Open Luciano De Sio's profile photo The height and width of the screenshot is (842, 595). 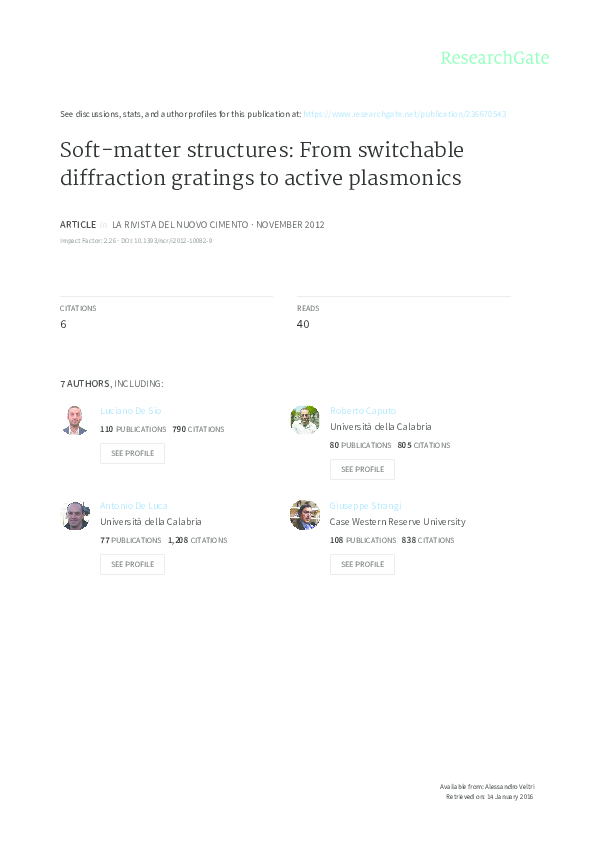pyautogui.click(x=75, y=419)
